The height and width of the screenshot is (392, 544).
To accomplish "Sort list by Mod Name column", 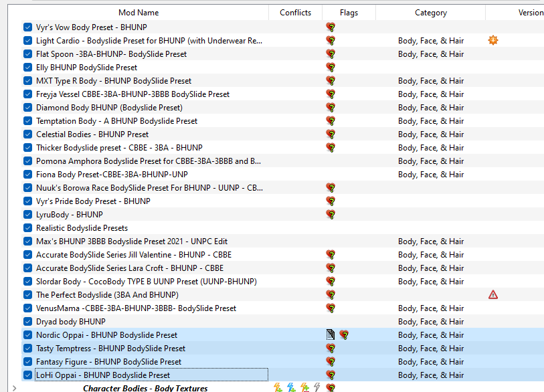I will coord(139,13).
